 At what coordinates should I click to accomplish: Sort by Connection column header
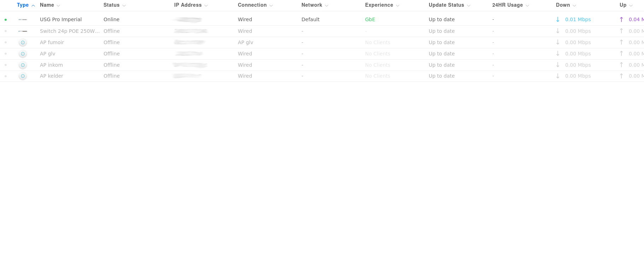[252, 5]
